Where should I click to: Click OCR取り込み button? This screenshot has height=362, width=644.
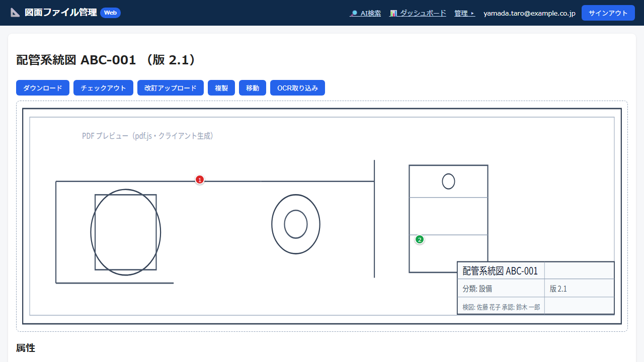(x=297, y=87)
